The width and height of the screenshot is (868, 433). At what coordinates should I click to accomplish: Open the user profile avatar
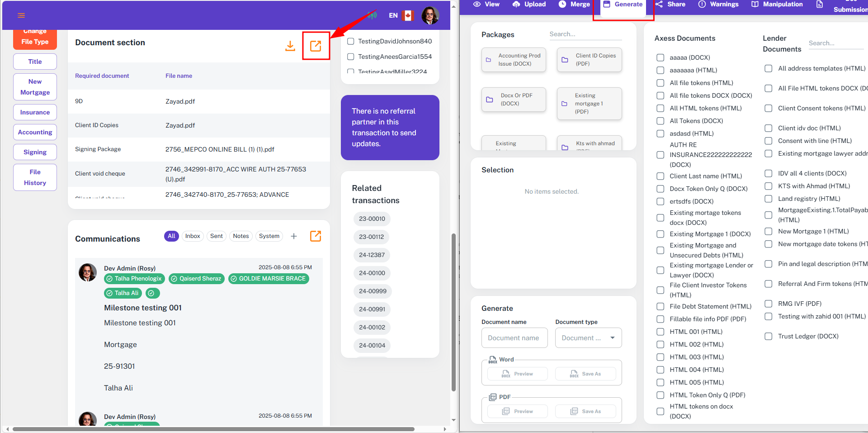[430, 15]
